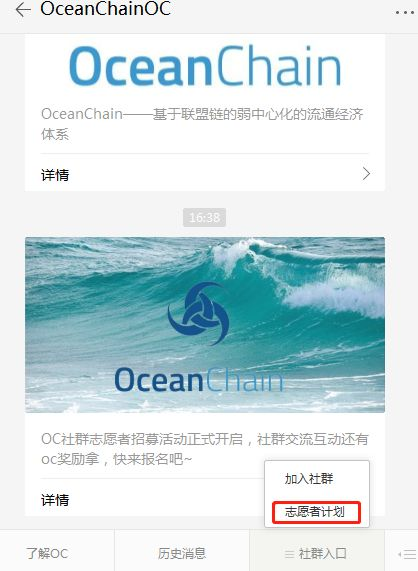Open the 了解OC bottom menu

[x=47, y=554]
